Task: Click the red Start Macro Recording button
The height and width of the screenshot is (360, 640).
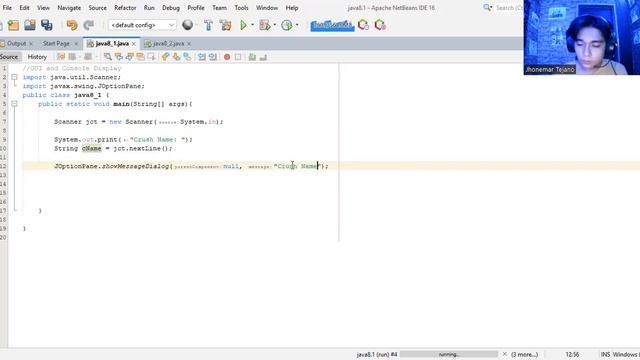Action: [227, 57]
